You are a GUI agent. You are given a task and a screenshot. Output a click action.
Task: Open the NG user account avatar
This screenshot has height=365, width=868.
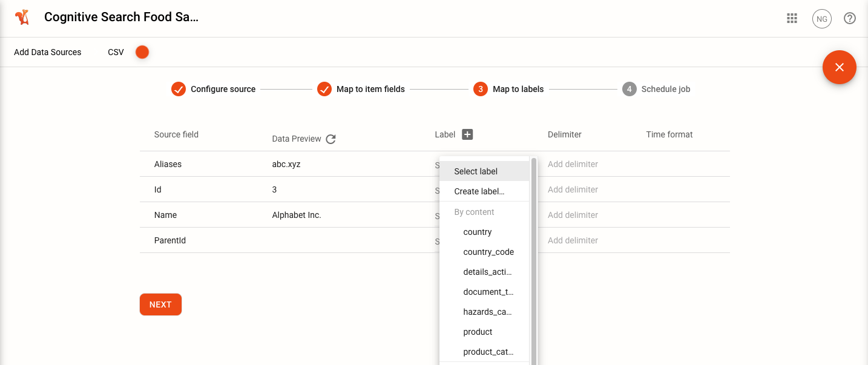point(821,19)
